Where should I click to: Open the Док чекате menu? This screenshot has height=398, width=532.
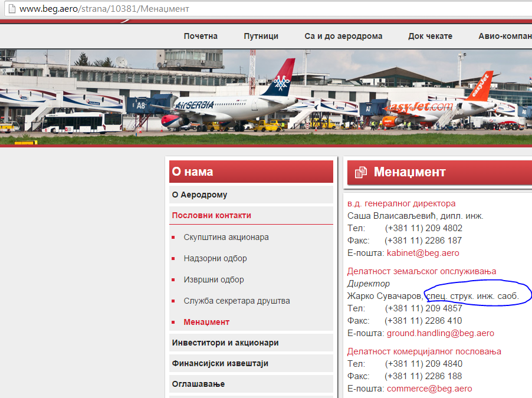pos(430,36)
